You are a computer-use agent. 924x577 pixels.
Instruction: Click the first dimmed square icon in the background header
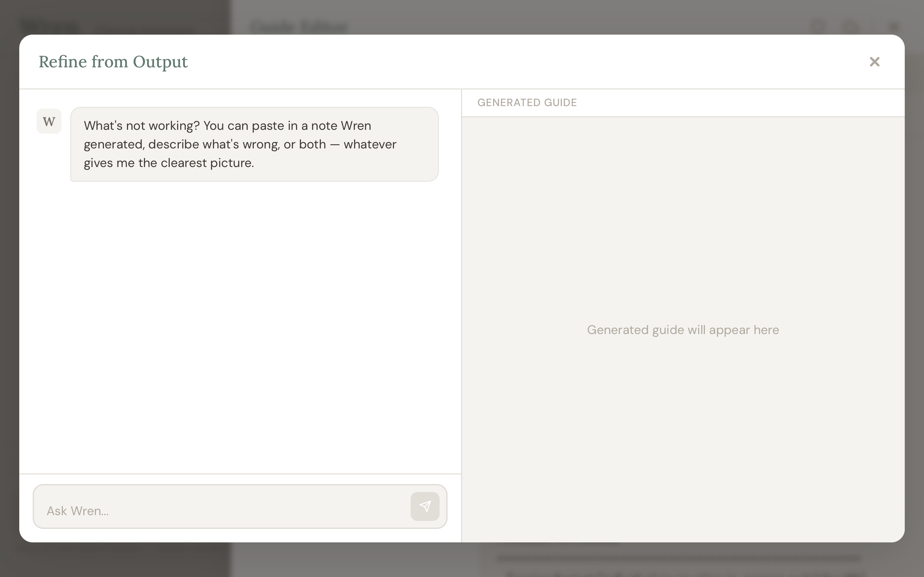click(x=818, y=27)
